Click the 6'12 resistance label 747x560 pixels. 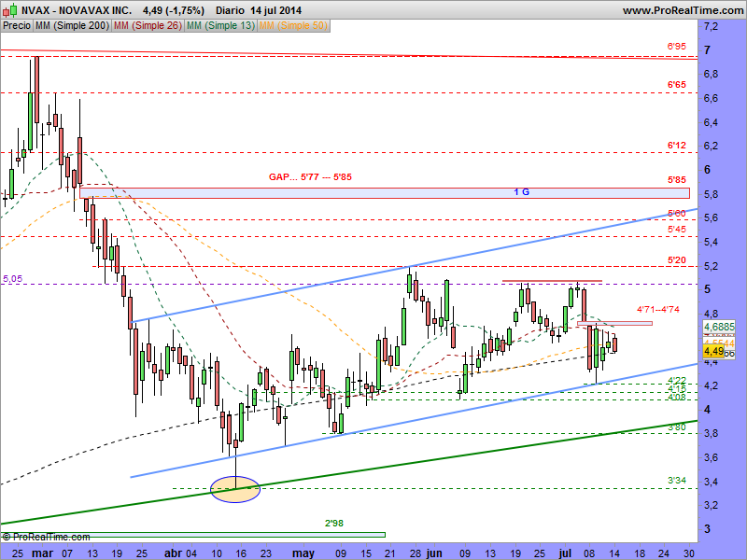click(676, 146)
